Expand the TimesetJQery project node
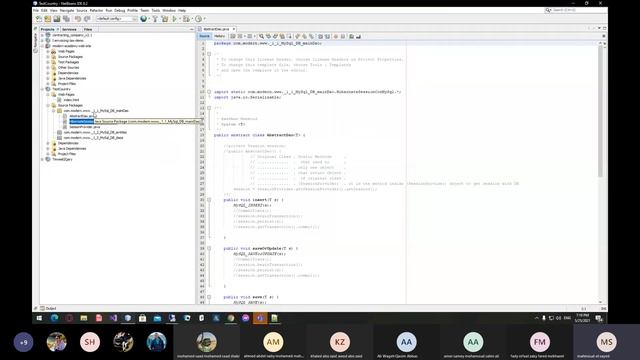 coord(42,160)
